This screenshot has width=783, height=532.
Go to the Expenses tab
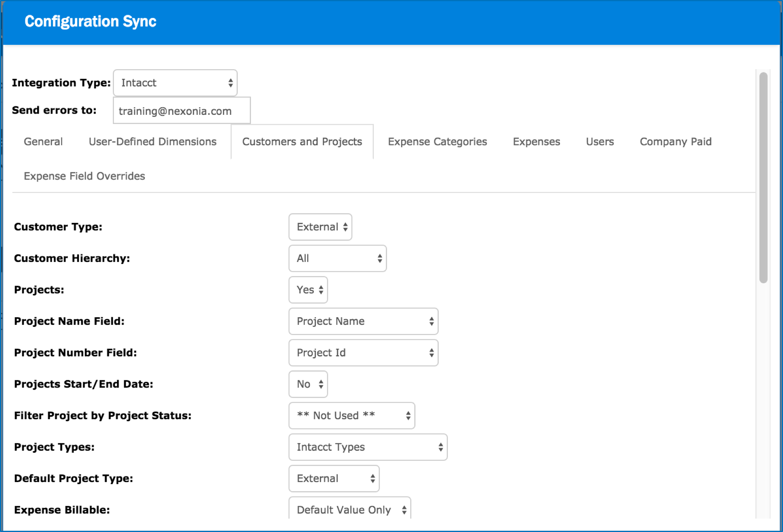click(x=536, y=142)
